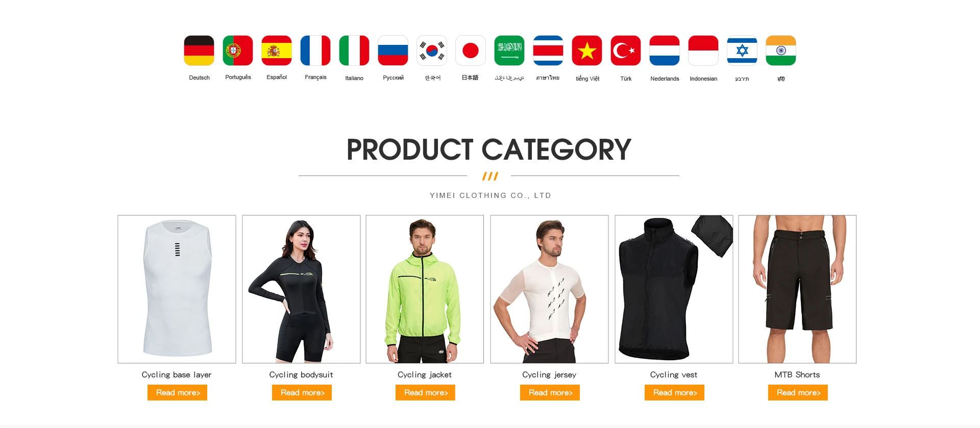The width and height of the screenshot is (980, 428).
Task: Select the Indonesian flag icon
Action: coord(703,51)
